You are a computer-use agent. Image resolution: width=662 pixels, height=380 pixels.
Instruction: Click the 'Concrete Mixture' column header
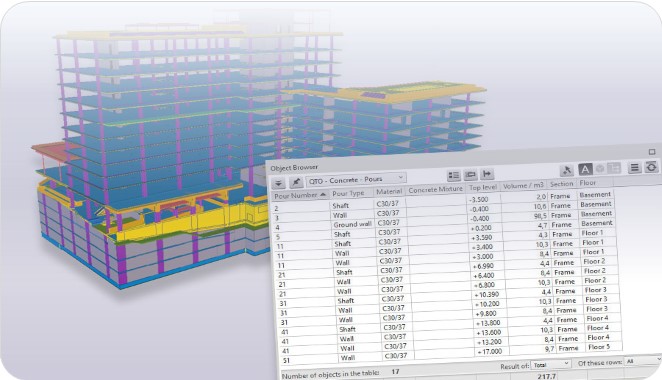tap(435, 190)
